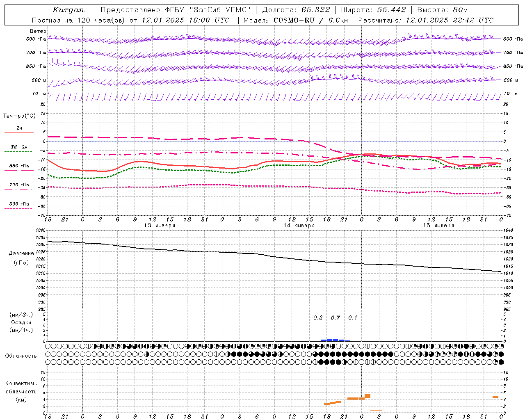Image resolution: width=525 pixels, height=420 pixels.
Task: Click the 20 value on right temperature axis
Action: (506, 105)
